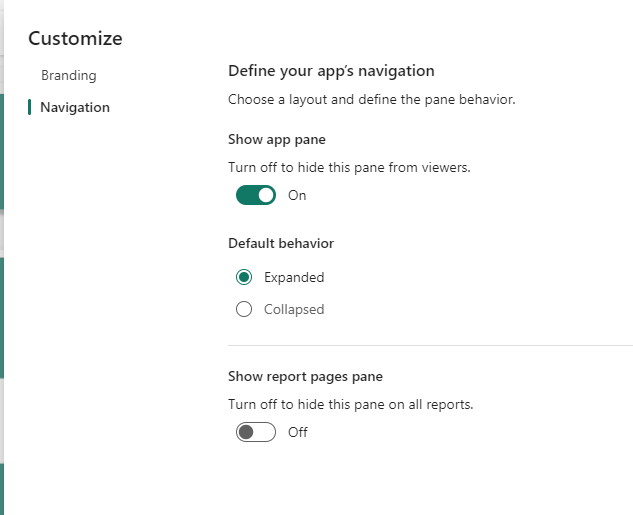Enable the Show report pages pane switch
The width and height of the screenshot is (633, 515).
coord(256,432)
